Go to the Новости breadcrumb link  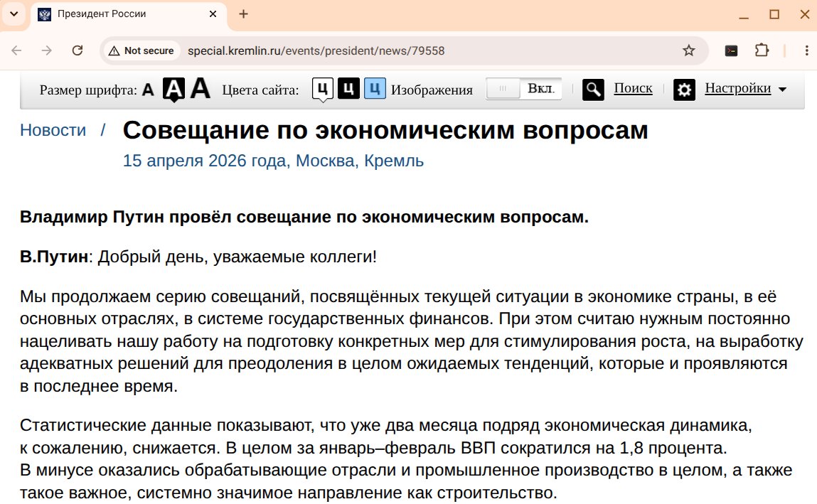(53, 130)
